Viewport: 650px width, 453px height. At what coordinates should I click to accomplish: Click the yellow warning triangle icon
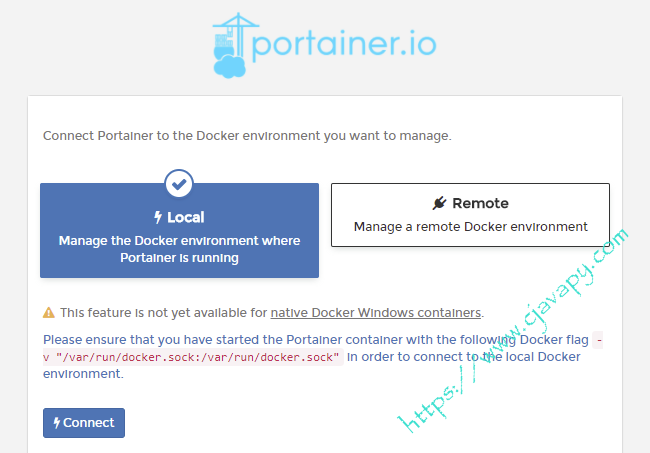click(49, 312)
